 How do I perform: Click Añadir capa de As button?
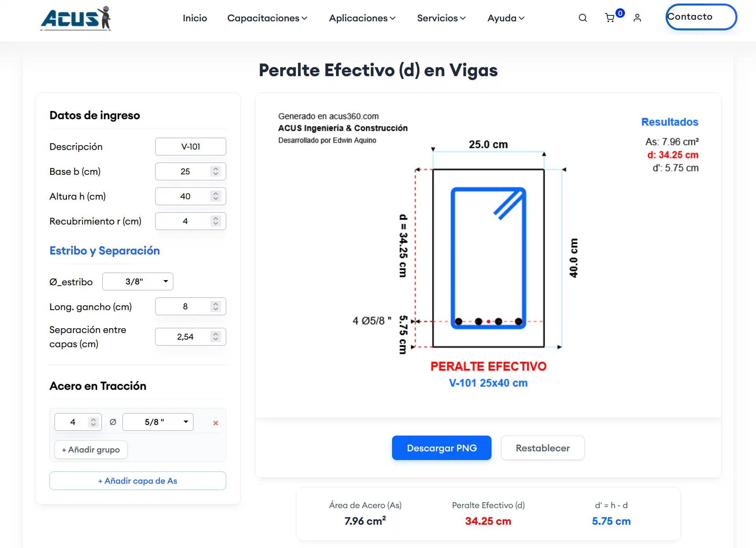pyautogui.click(x=138, y=481)
